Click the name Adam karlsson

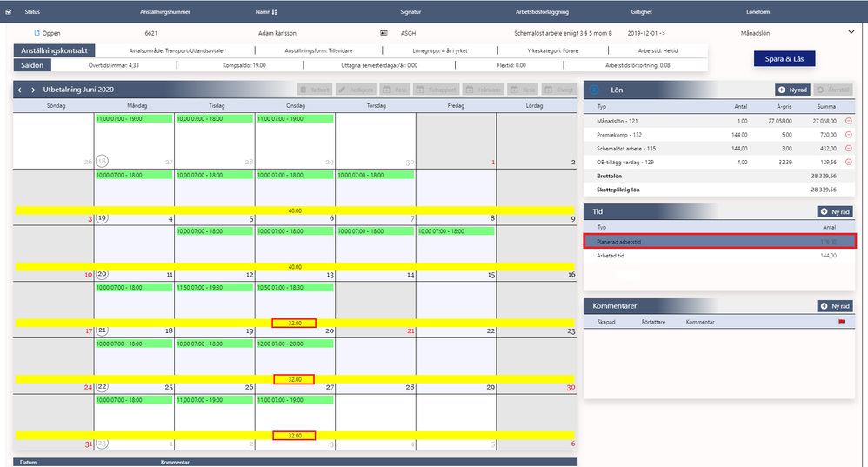tap(277, 33)
